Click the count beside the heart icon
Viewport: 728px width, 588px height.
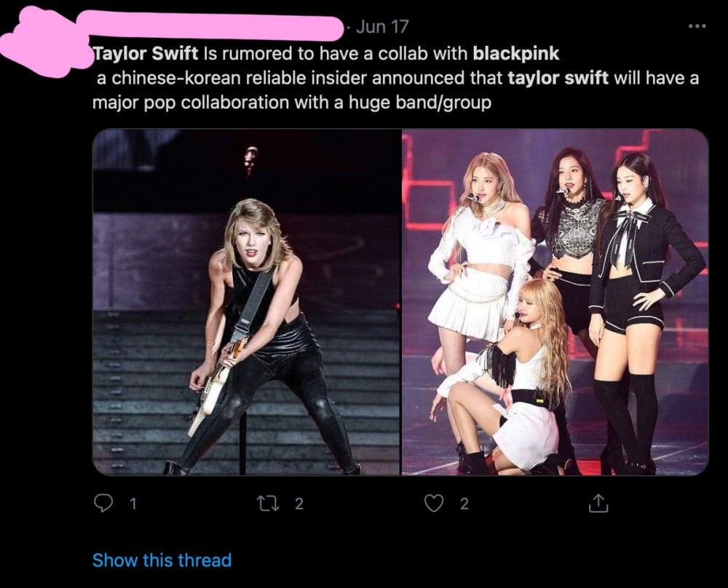pos(464,504)
